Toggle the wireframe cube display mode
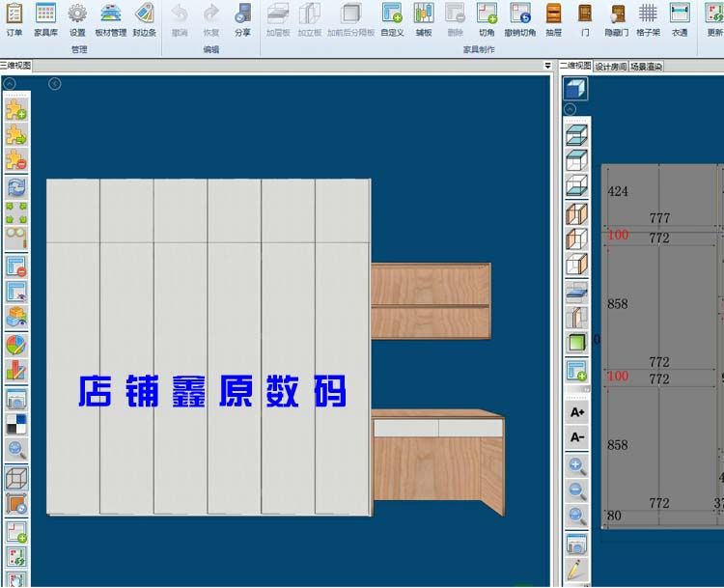 (x=16, y=477)
